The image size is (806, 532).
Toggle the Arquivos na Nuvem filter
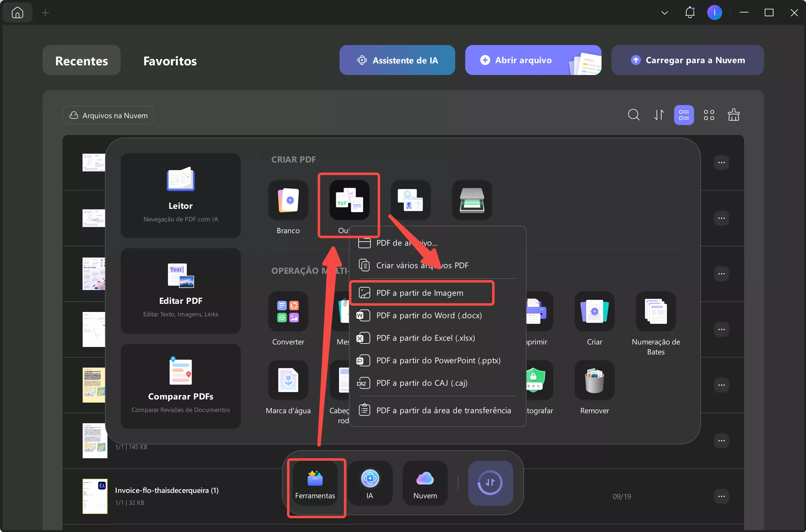[x=108, y=115]
